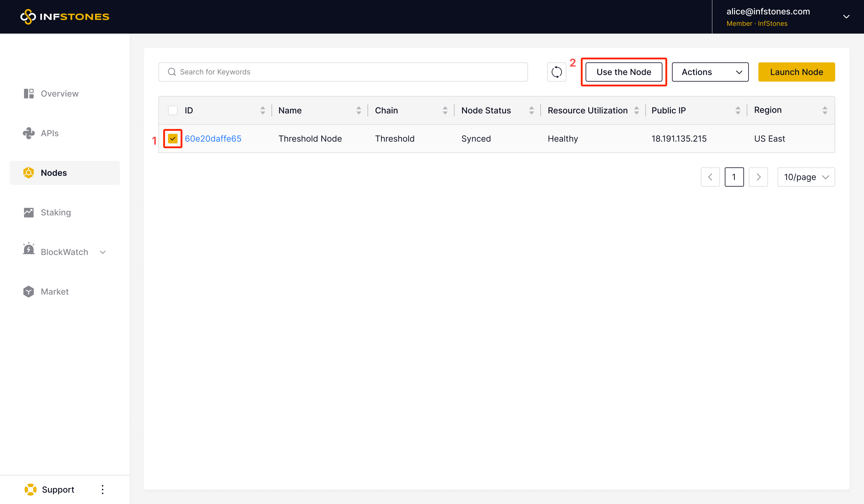
Task: Go to the APIs section
Action: click(x=49, y=133)
